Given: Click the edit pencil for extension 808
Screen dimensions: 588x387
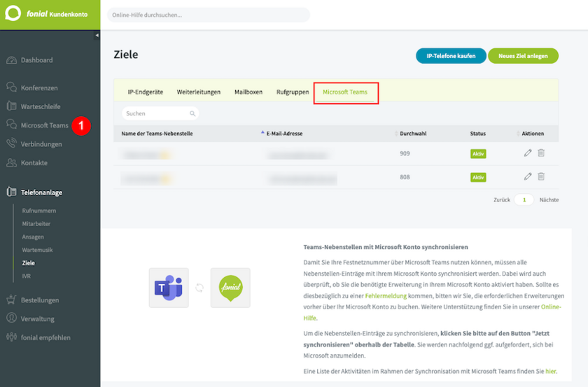Looking at the screenshot, I should [x=528, y=177].
